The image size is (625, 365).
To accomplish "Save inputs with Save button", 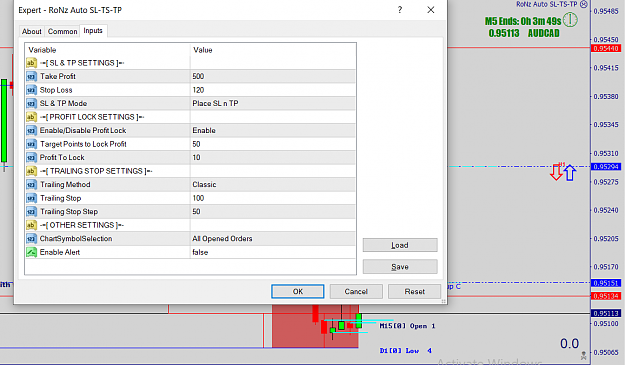I will click(400, 267).
